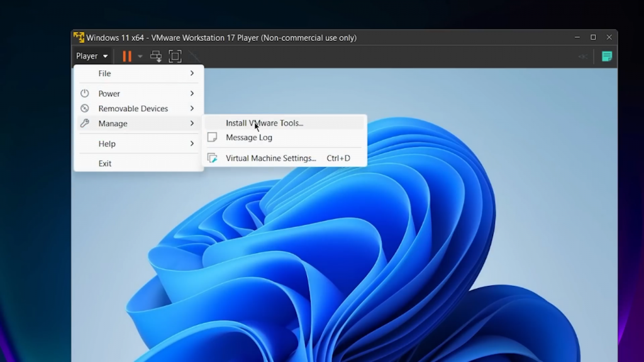Click the Ctrl+D shortcut label

pyautogui.click(x=338, y=158)
